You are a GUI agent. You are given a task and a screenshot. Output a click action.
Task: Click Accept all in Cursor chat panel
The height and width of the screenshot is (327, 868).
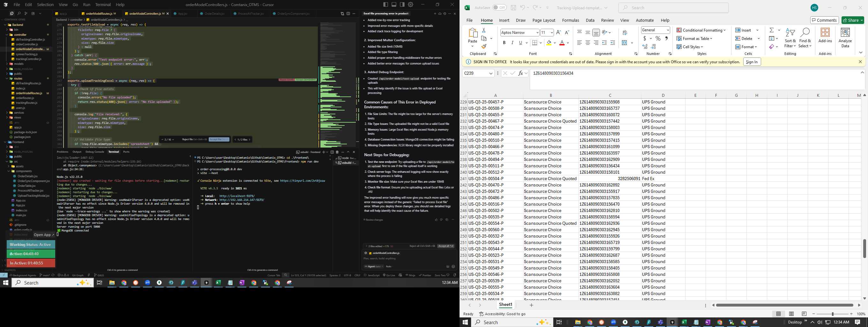coord(446,246)
